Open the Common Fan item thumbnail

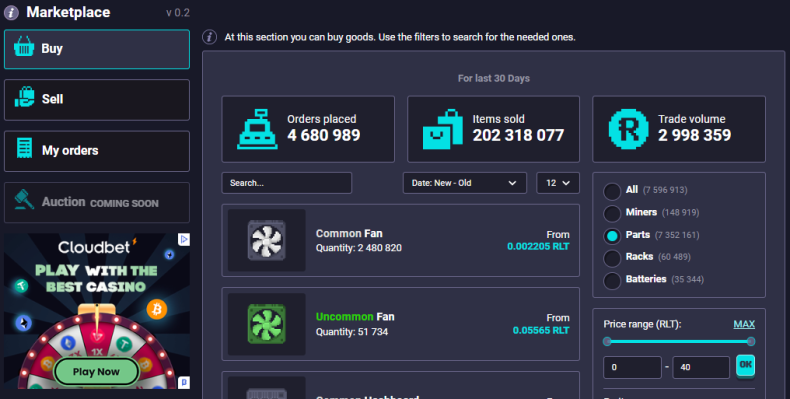click(x=267, y=240)
